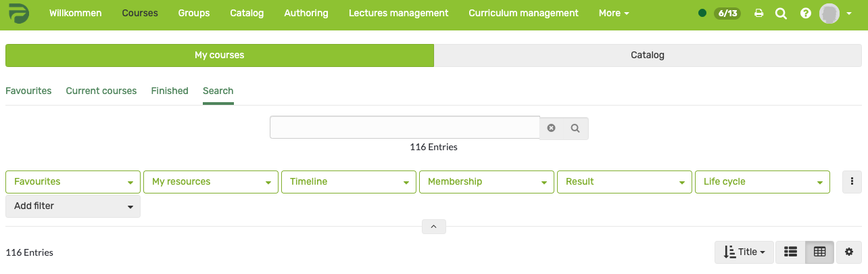The image size is (868, 274).
Task: Open the three-dot filter options menu
Action: point(852,181)
